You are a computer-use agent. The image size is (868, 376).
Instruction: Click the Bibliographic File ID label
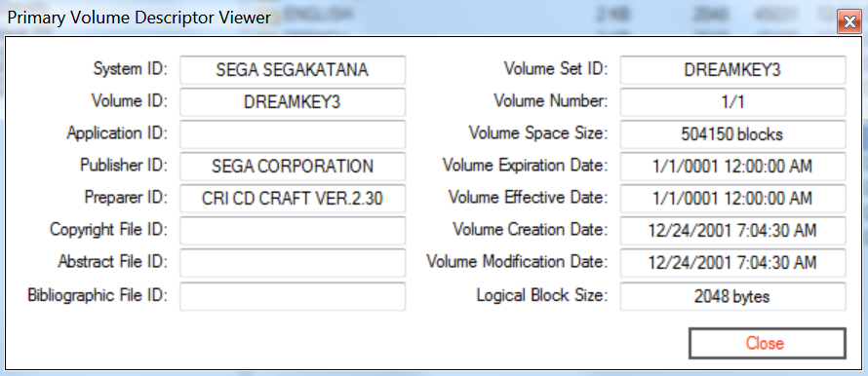click(x=98, y=296)
